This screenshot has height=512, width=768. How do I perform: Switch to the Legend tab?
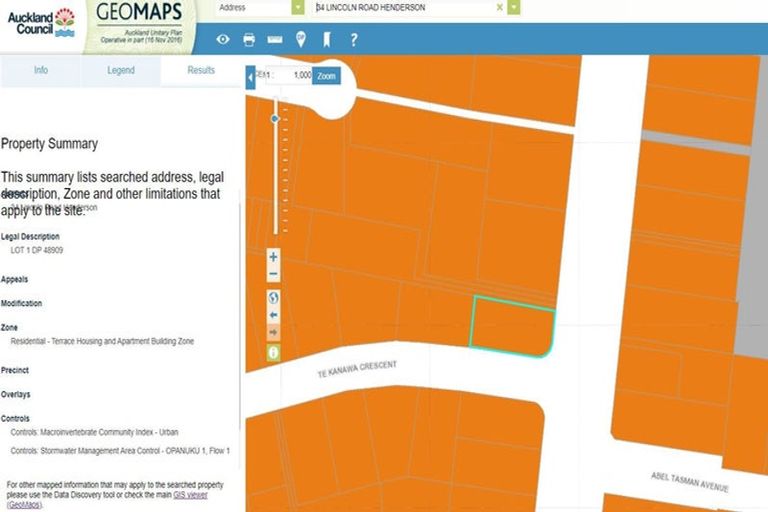(121, 71)
